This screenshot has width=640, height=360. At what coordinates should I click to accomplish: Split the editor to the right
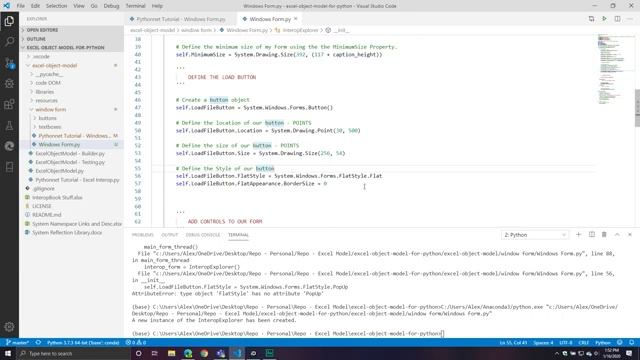[617, 19]
